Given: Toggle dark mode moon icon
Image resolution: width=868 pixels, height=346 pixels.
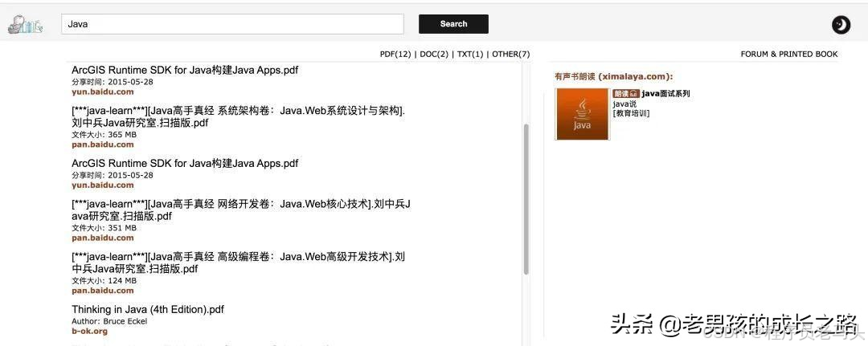Looking at the screenshot, I should tap(841, 24).
